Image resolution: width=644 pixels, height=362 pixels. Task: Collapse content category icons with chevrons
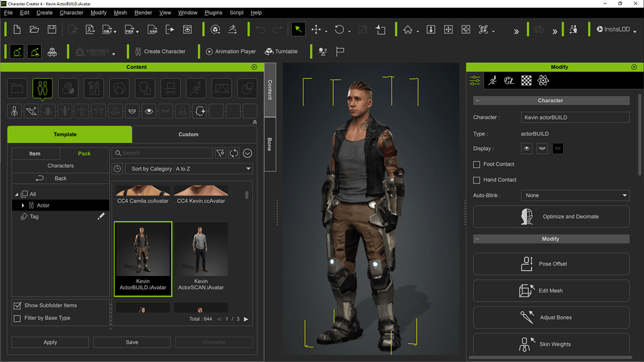point(255,122)
